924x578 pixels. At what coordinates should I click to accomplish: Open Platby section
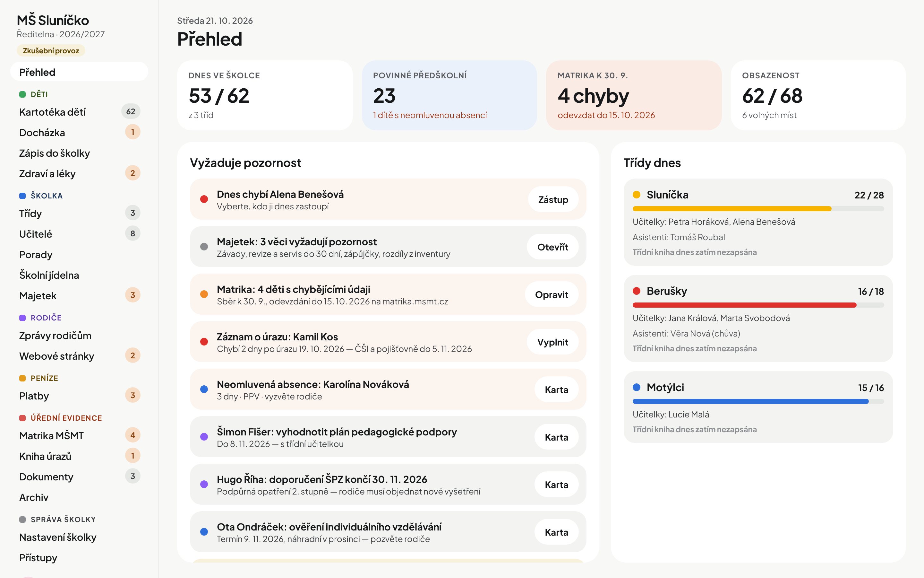[79, 396]
